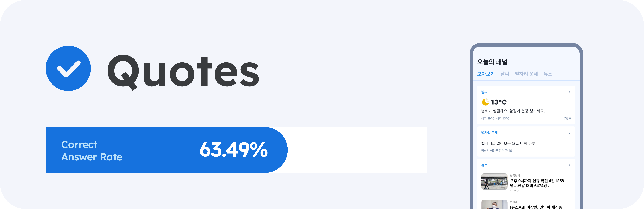Expand the 별자리 운세 card chevron

point(569,133)
